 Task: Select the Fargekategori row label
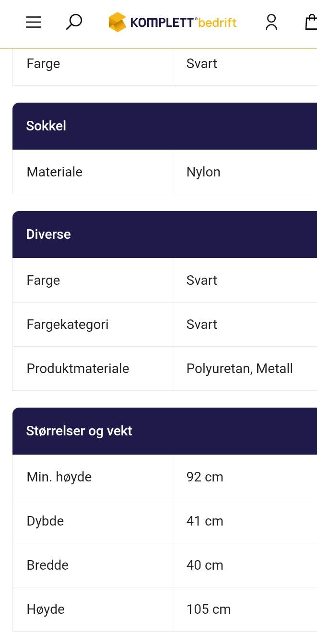coord(68,325)
